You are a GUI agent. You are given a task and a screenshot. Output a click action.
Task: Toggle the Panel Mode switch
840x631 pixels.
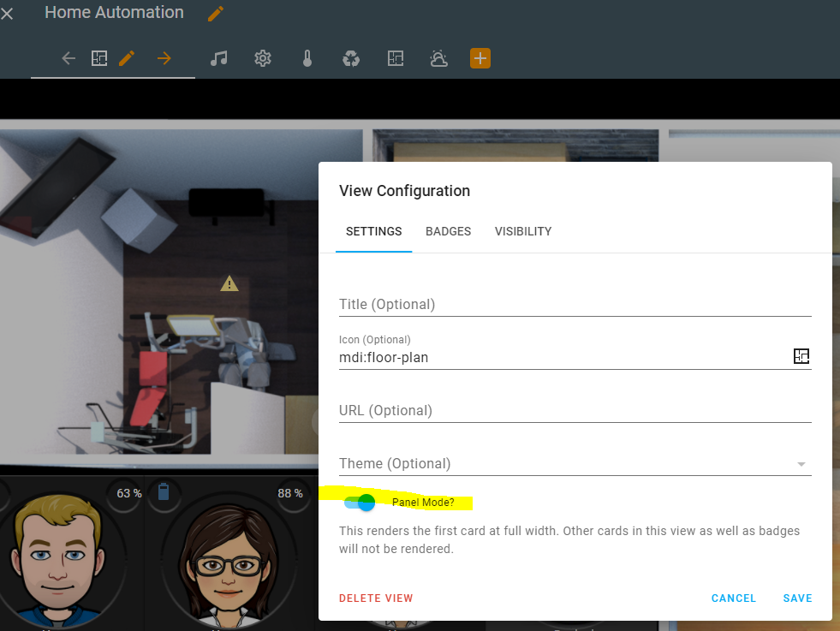coord(360,503)
